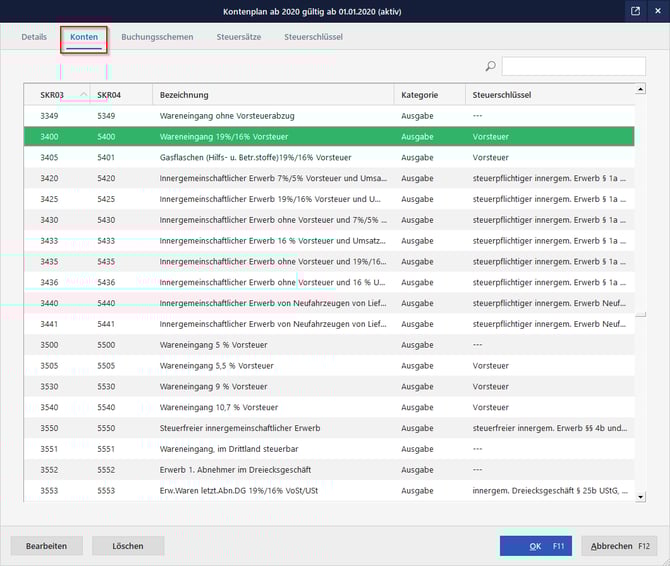Click account number 3435
670x566 pixels.
click(x=49, y=261)
